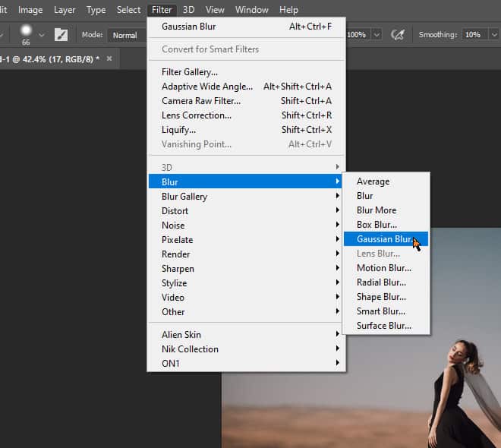This screenshot has width=501, height=448.
Task: Open the Image menu
Action: [30, 10]
